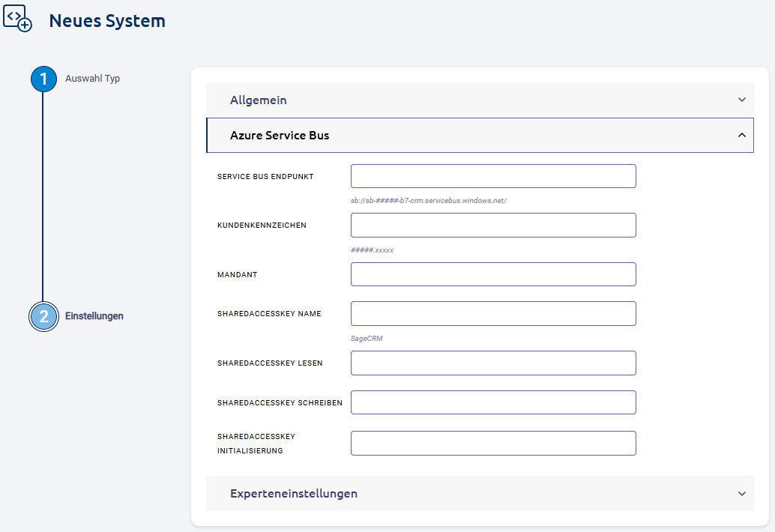The height and width of the screenshot is (532, 775).
Task: Focus the Service Bus Endpunkt input field
Action: (493, 176)
